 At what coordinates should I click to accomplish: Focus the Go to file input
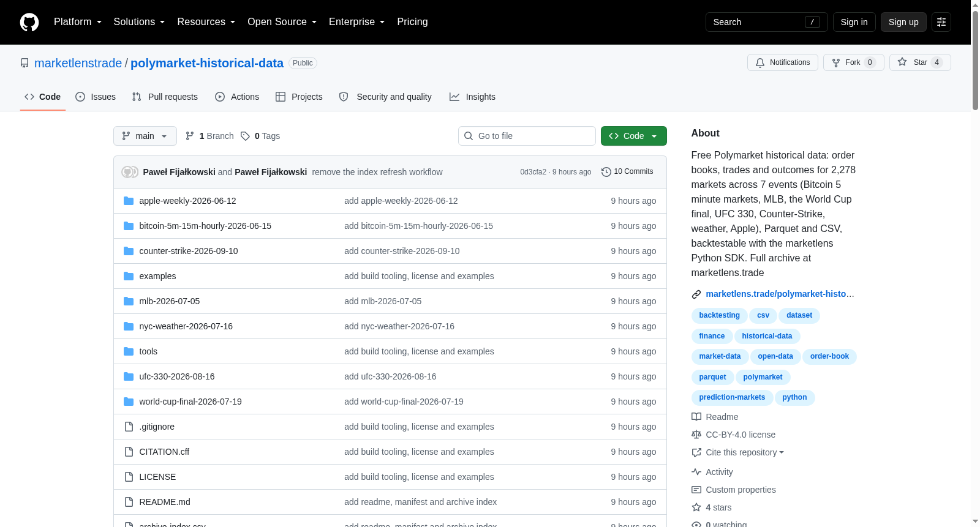527,136
